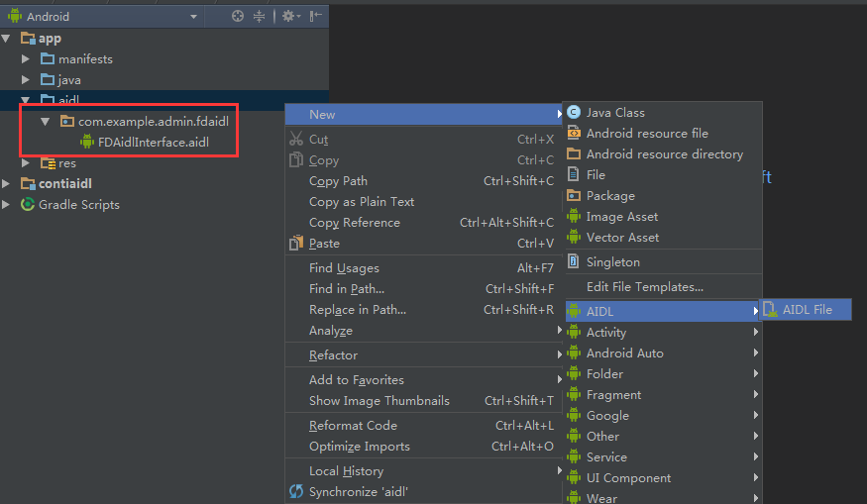Screen dimensions: 867x504
Task: Click the com.example.admin.fdaidl package icon
Action: pos(67,121)
